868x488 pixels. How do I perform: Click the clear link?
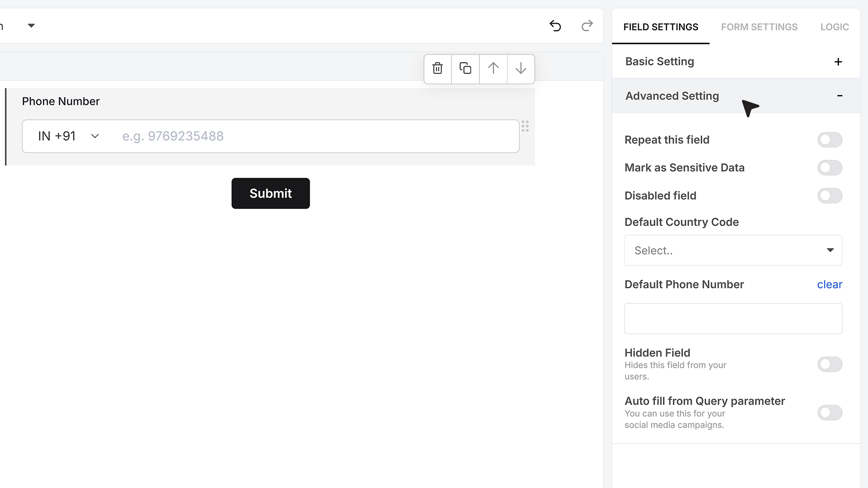830,285
